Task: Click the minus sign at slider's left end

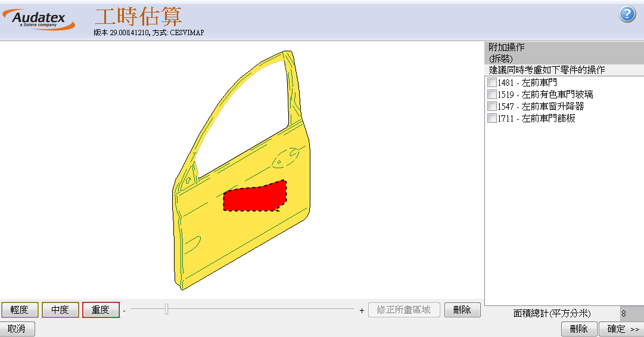Action: pyautogui.click(x=124, y=310)
